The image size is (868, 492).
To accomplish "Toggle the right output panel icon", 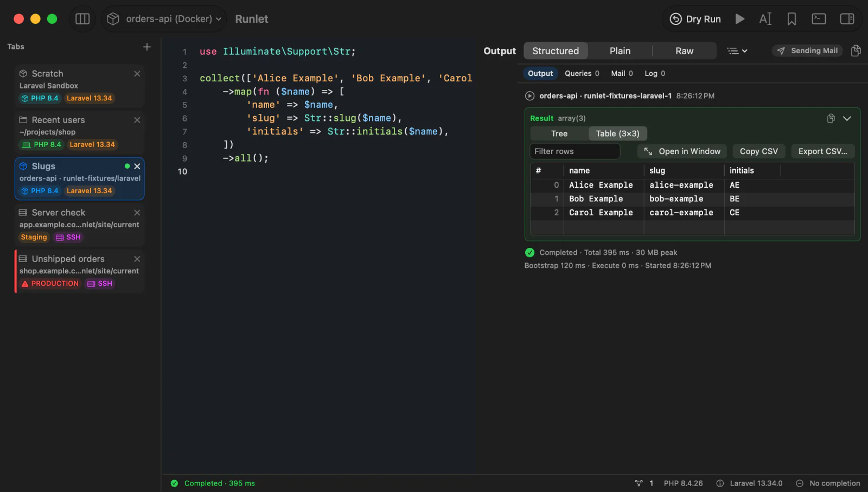I will coord(847,19).
